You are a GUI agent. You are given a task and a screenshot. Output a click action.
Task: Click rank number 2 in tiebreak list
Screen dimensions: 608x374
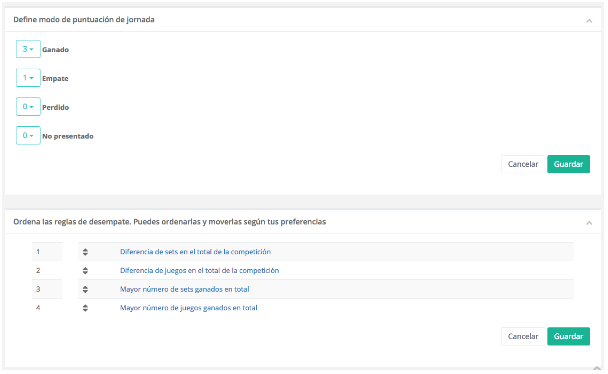pos(38,271)
